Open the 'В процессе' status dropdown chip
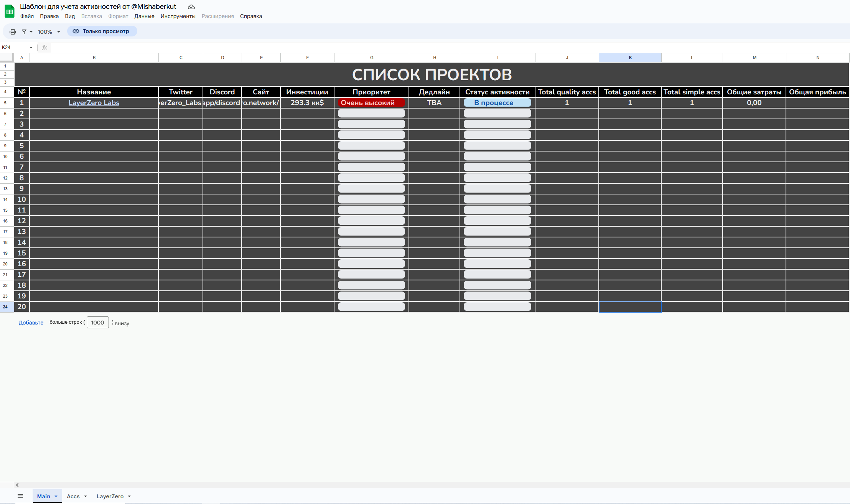 497,103
